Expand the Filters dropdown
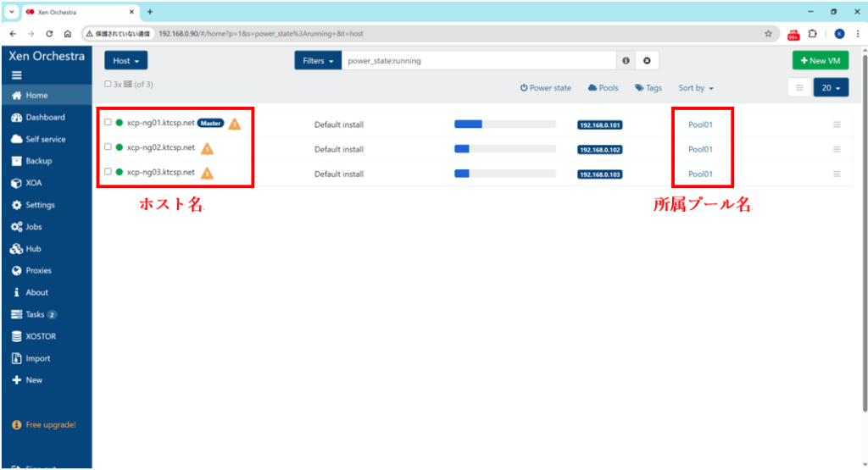This screenshot has width=868, height=470. pyautogui.click(x=318, y=61)
